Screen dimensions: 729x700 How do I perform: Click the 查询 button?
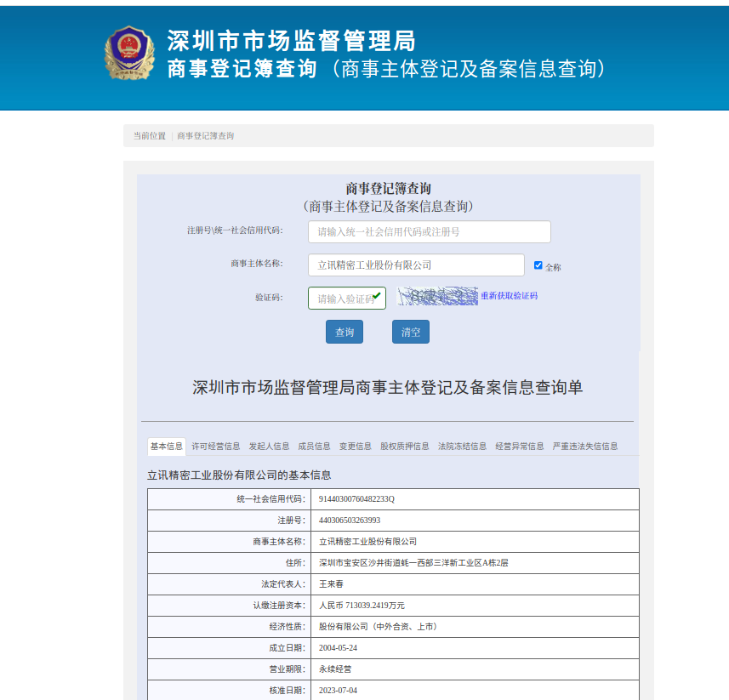344,332
